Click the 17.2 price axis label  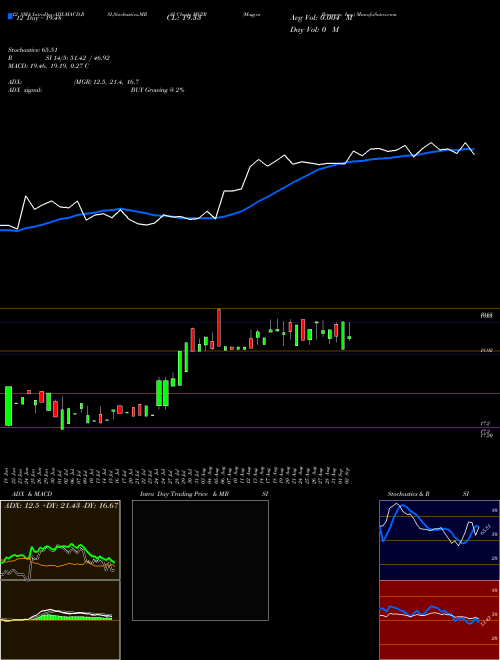coord(484,423)
